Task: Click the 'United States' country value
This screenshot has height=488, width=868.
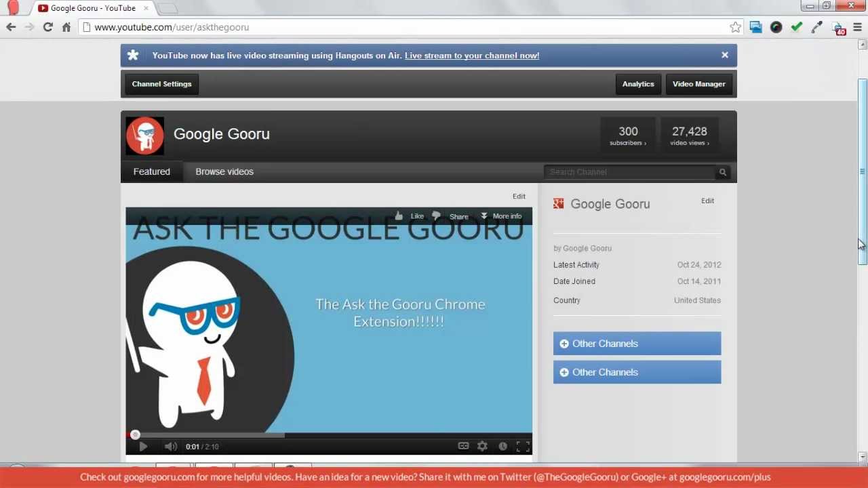Action: [x=697, y=300]
